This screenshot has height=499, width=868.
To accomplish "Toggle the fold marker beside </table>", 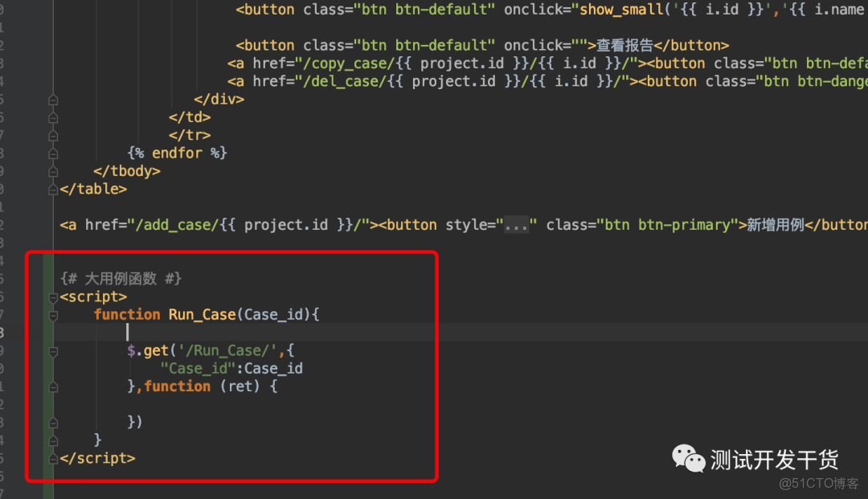I will (x=53, y=190).
